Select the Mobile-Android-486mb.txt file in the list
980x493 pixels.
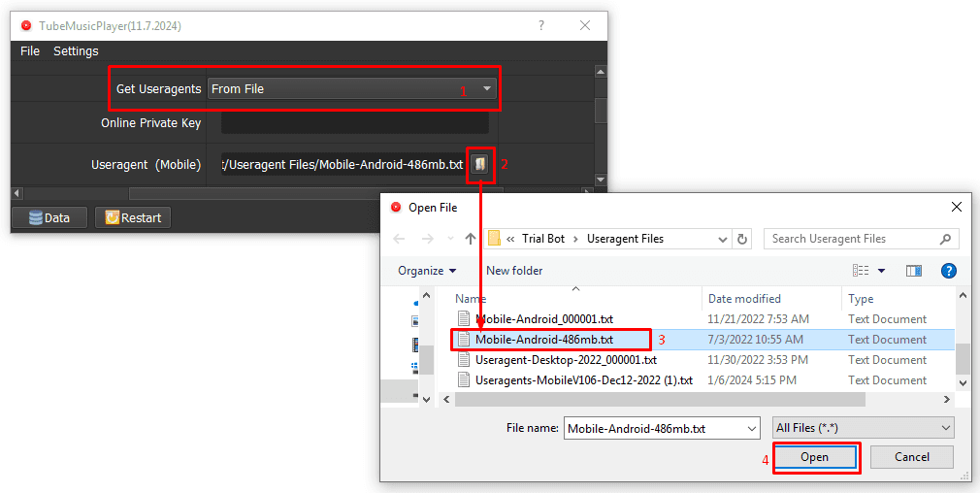(544, 340)
